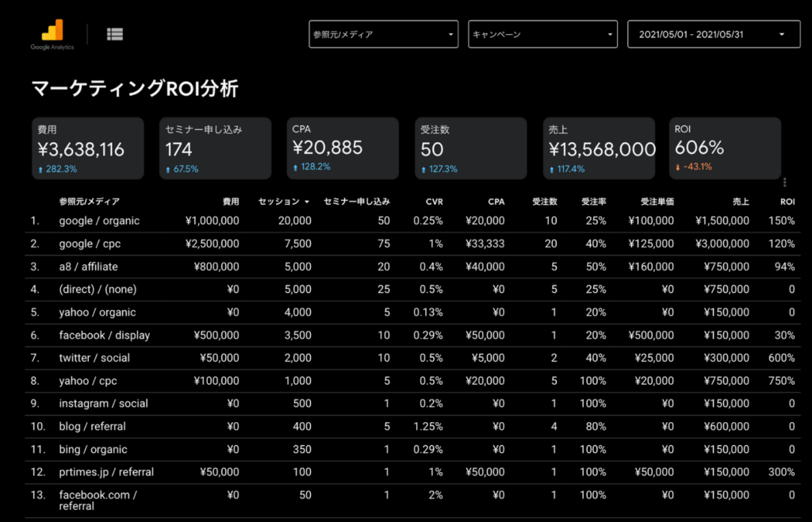Select the CPA scorecard showing ¥20,885
The height and width of the screenshot is (522, 812).
[343, 148]
